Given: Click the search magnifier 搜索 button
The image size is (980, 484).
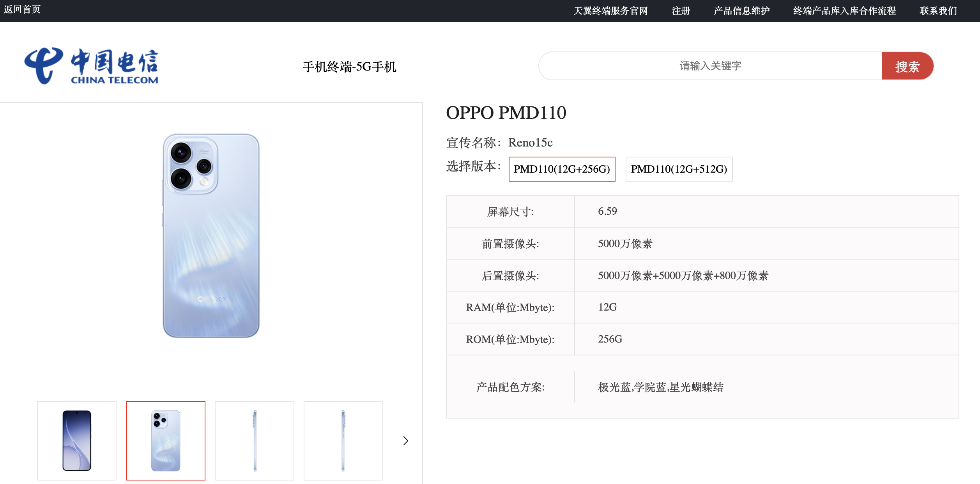Looking at the screenshot, I should click(908, 65).
